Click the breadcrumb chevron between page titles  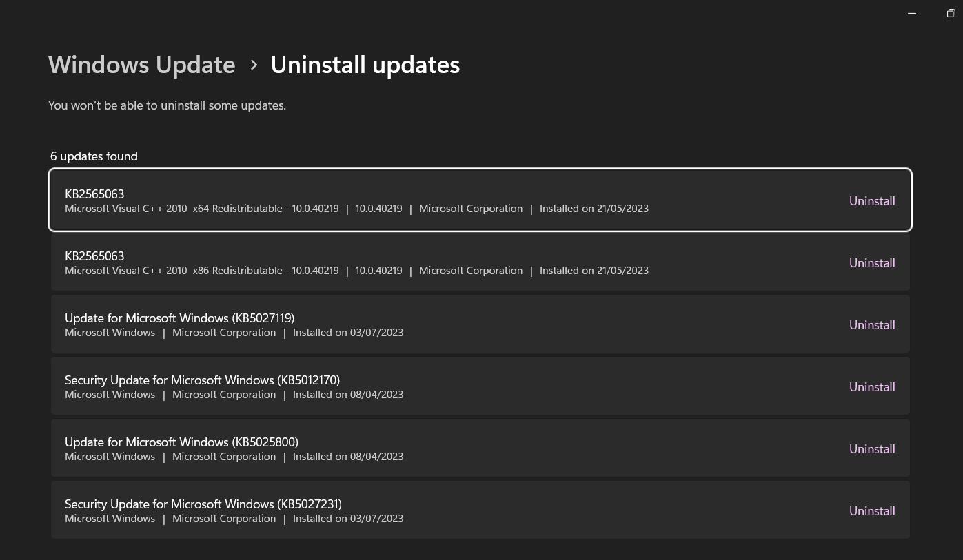click(x=253, y=64)
